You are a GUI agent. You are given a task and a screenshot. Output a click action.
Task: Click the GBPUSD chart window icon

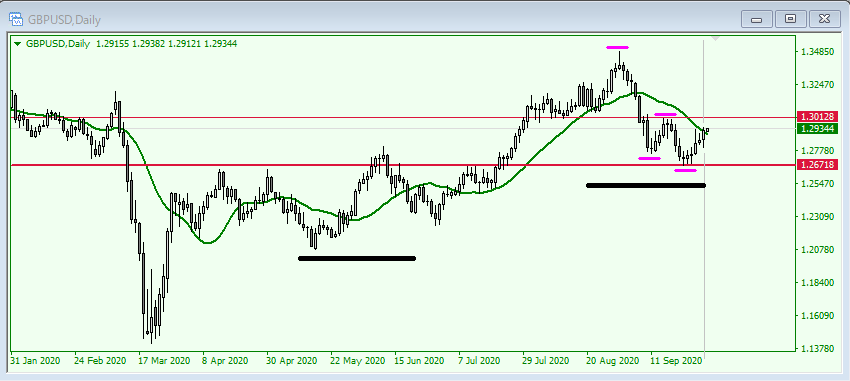pos(16,20)
